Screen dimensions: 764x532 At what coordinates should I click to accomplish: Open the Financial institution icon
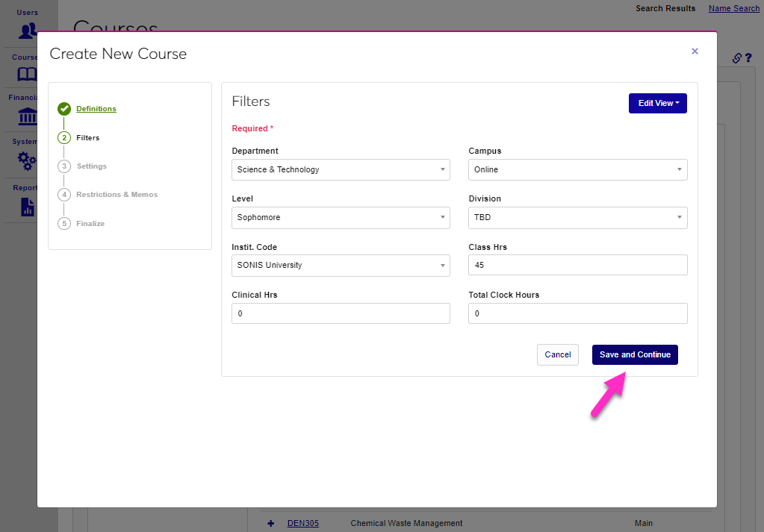click(x=28, y=117)
